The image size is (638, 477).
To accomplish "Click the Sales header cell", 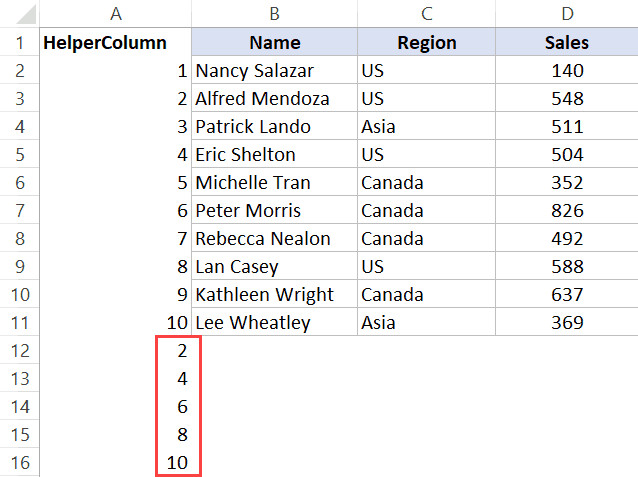I will point(566,43).
